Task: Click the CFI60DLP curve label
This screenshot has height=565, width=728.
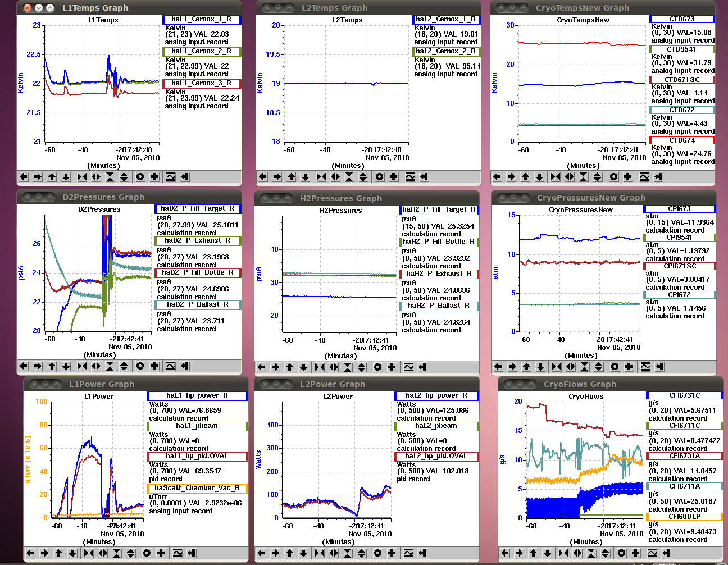Action: tap(684, 517)
